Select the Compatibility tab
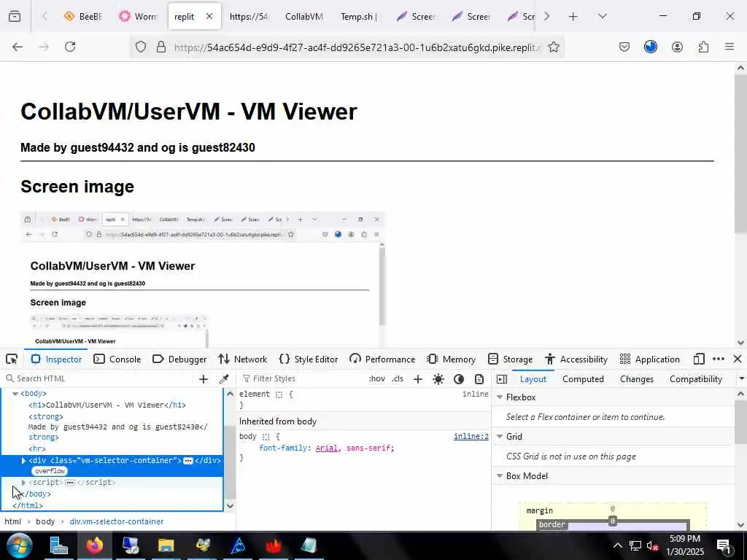 (695, 379)
